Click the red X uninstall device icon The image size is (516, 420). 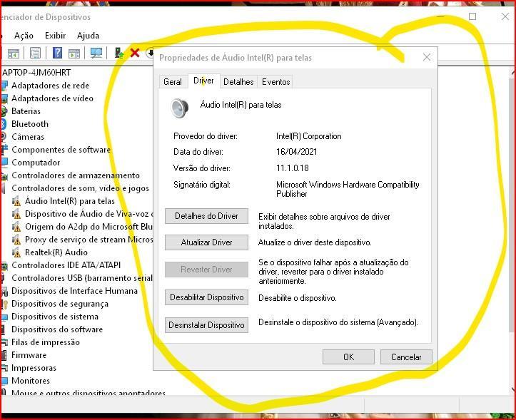click(x=135, y=53)
